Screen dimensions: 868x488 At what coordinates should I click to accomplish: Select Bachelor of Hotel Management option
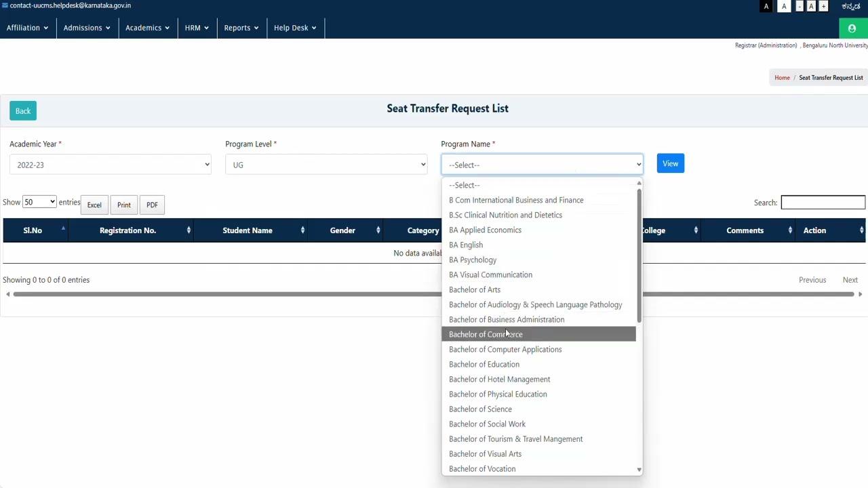click(x=539, y=379)
